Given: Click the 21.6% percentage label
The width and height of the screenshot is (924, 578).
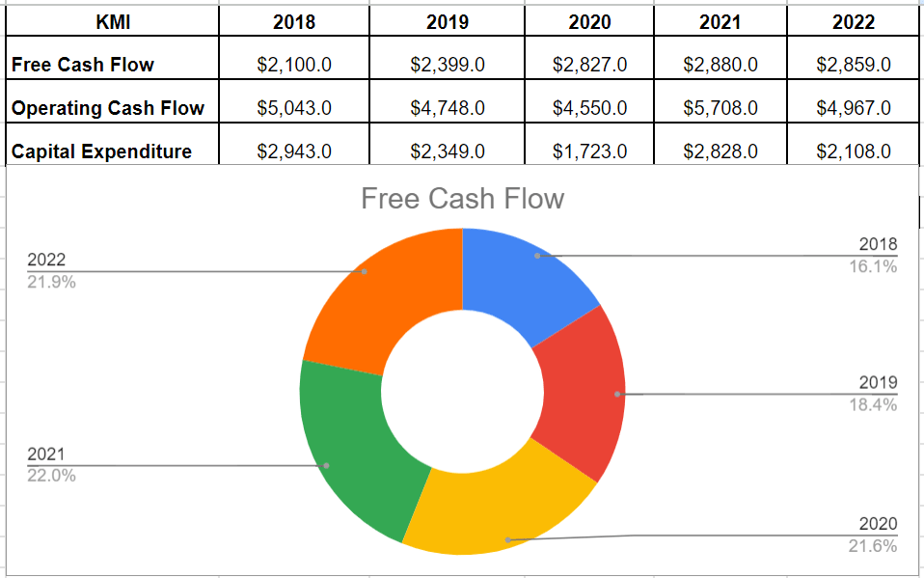Looking at the screenshot, I should click(x=873, y=545).
